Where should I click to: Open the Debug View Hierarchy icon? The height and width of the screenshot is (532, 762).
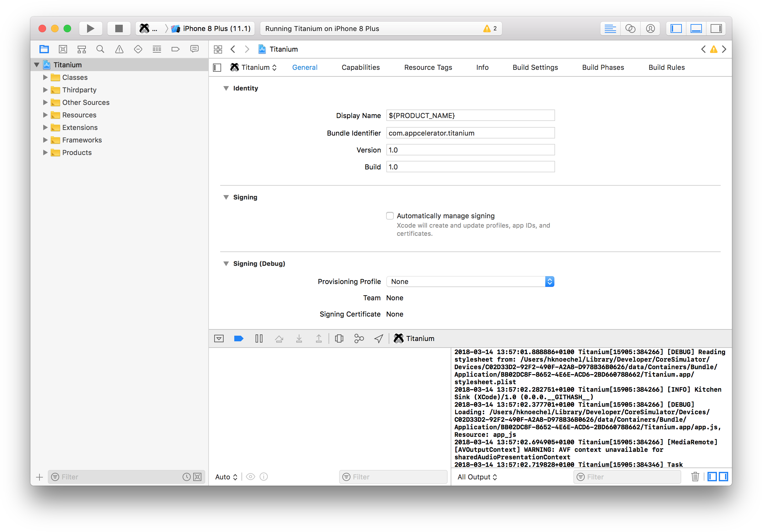[x=339, y=338]
